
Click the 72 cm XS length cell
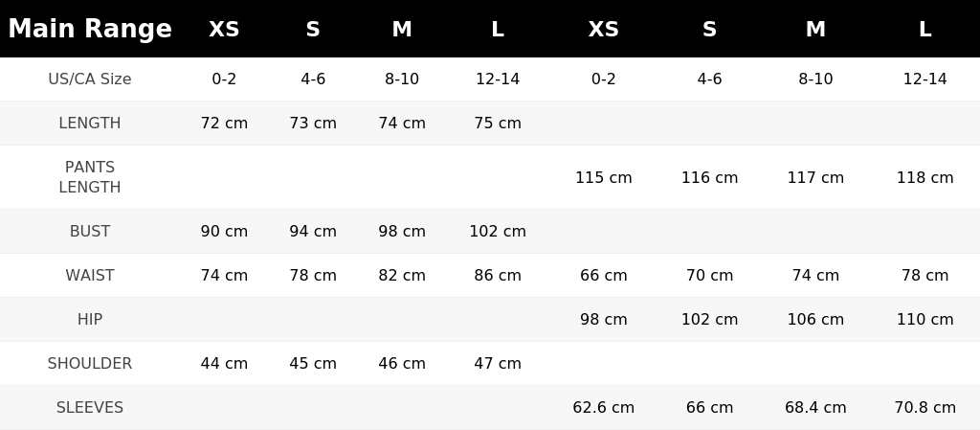click(224, 124)
